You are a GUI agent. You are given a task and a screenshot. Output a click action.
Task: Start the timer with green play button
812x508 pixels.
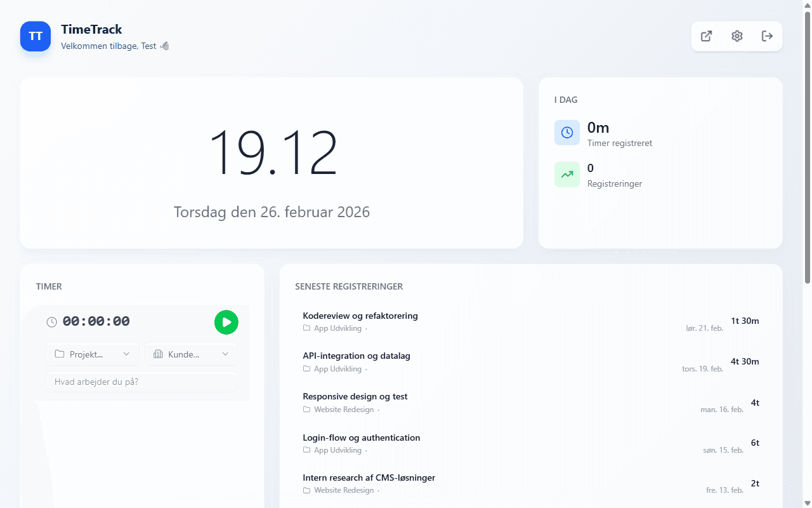[x=226, y=322]
